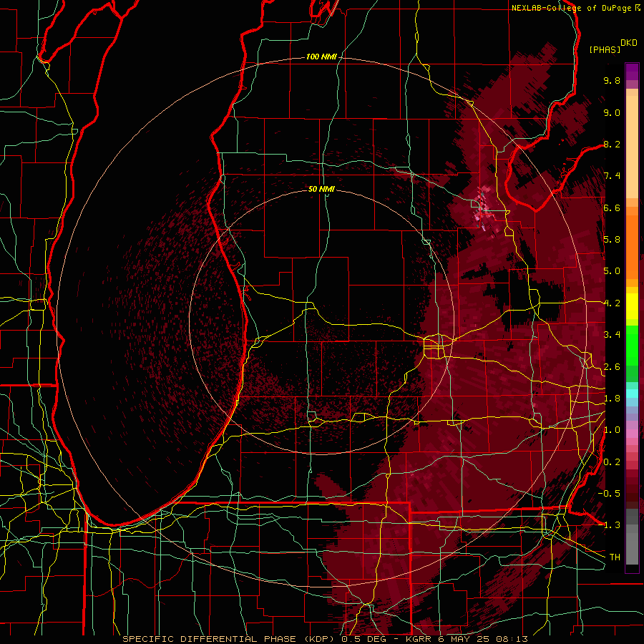Pick the pink swatch beside 1.0
The width and height of the screenshot is (644, 644).
(632, 434)
